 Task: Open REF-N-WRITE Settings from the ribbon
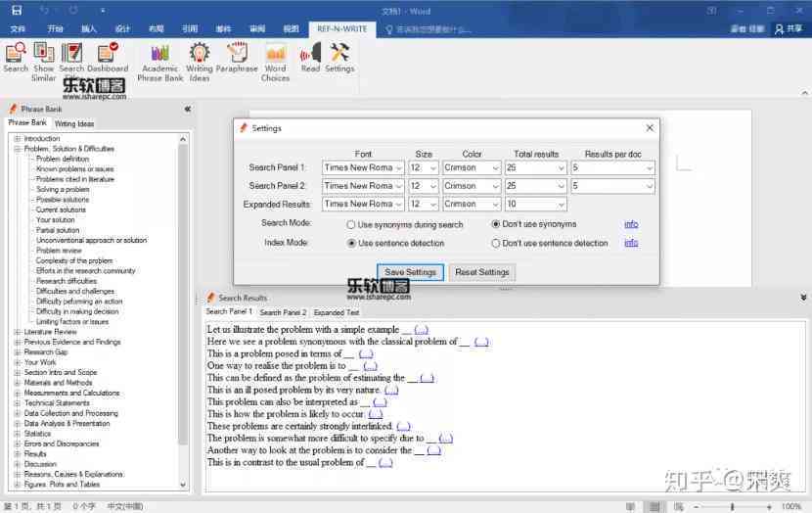(x=339, y=58)
